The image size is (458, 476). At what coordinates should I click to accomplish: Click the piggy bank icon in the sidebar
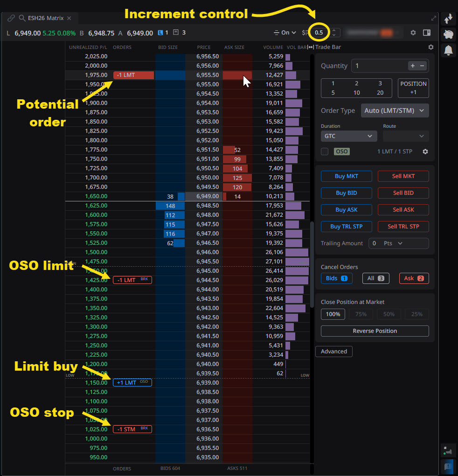[449, 35]
